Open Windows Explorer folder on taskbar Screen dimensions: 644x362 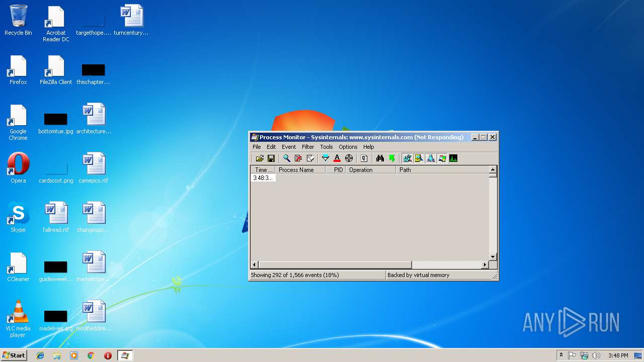pos(57,355)
